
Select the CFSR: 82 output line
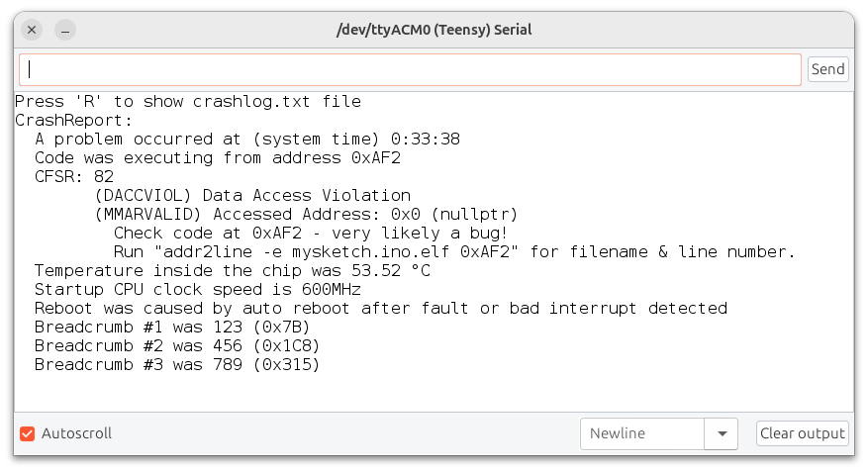[x=74, y=177]
